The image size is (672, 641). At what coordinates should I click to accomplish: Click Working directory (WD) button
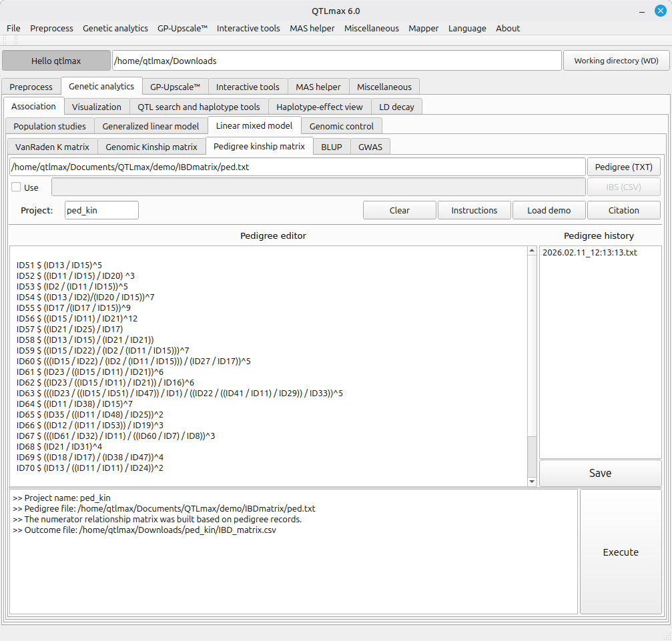point(616,61)
